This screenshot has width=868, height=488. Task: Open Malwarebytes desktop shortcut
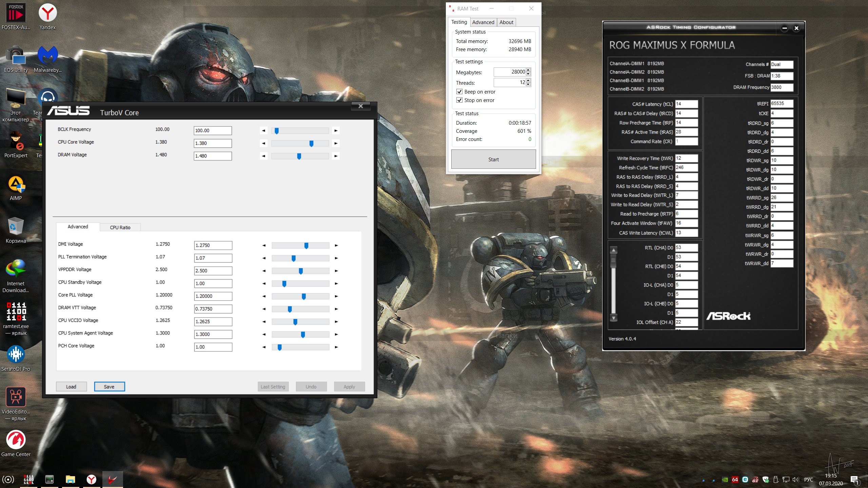tap(47, 56)
